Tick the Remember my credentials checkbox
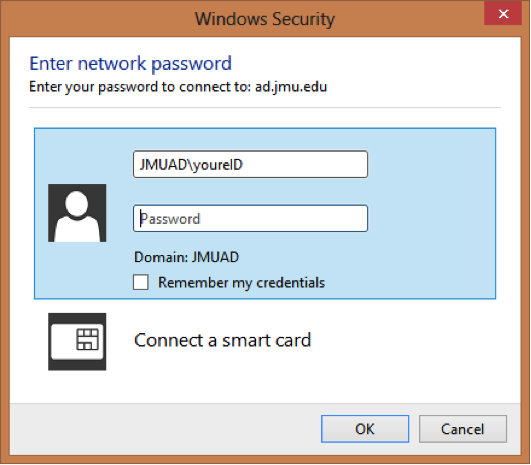This screenshot has height=465, width=531. click(141, 282)
